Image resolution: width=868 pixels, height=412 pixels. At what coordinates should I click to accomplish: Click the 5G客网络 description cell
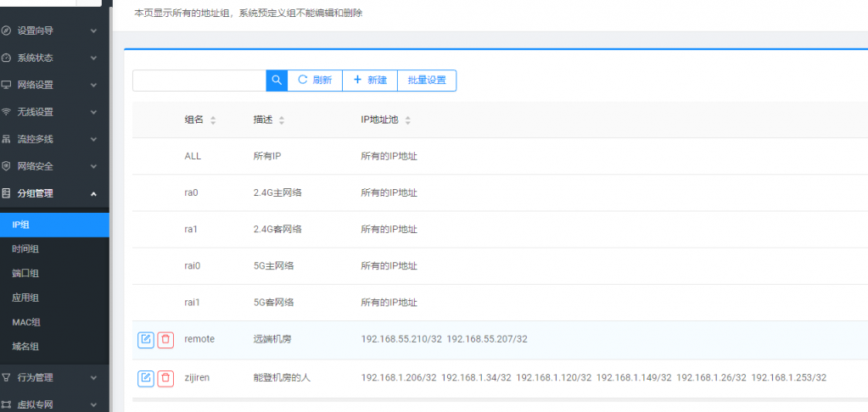pos(273,303)
